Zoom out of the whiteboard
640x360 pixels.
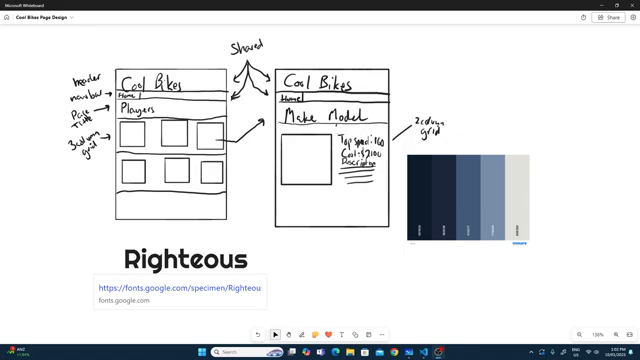[580, 335]
